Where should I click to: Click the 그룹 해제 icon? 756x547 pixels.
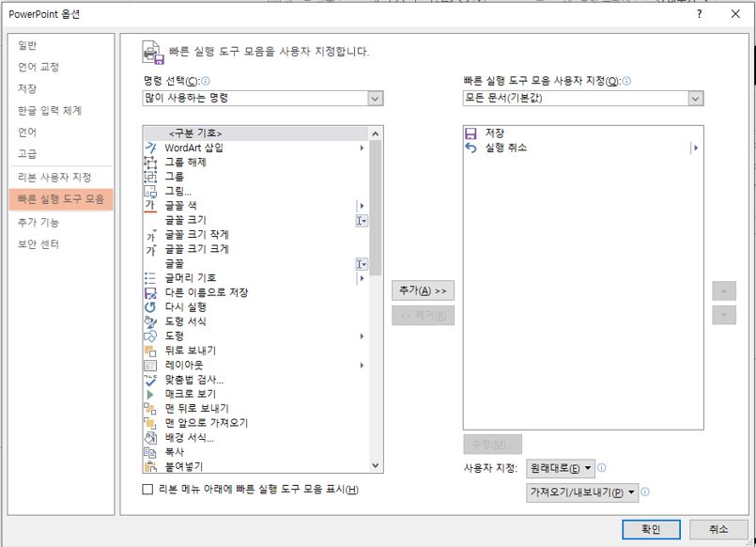(x=150, y=162)
